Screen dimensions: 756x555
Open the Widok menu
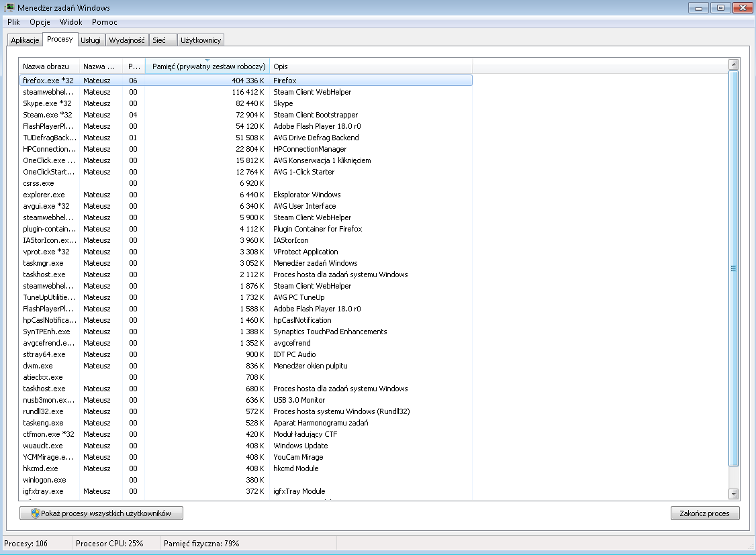coord(71,22)
